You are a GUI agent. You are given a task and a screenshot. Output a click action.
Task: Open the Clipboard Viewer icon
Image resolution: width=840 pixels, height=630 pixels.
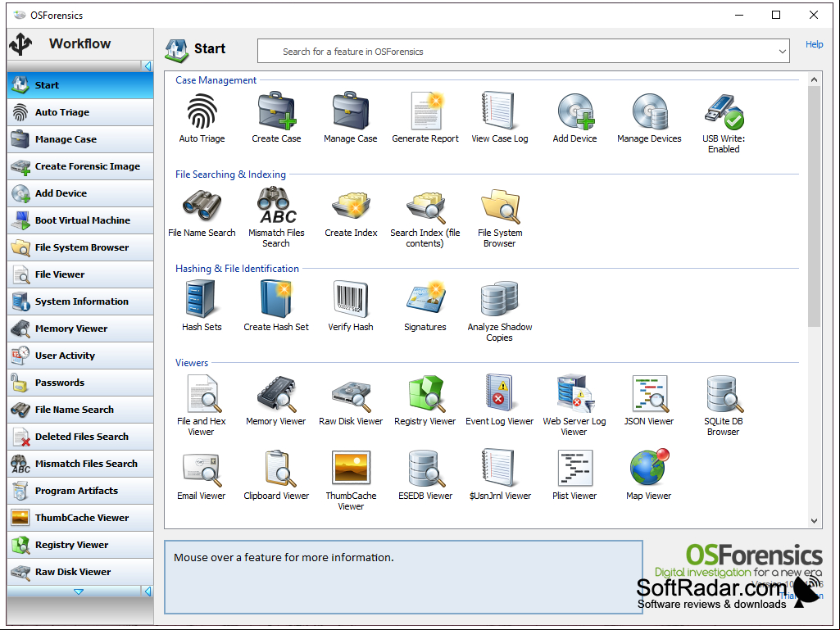[x=276, y=476]
